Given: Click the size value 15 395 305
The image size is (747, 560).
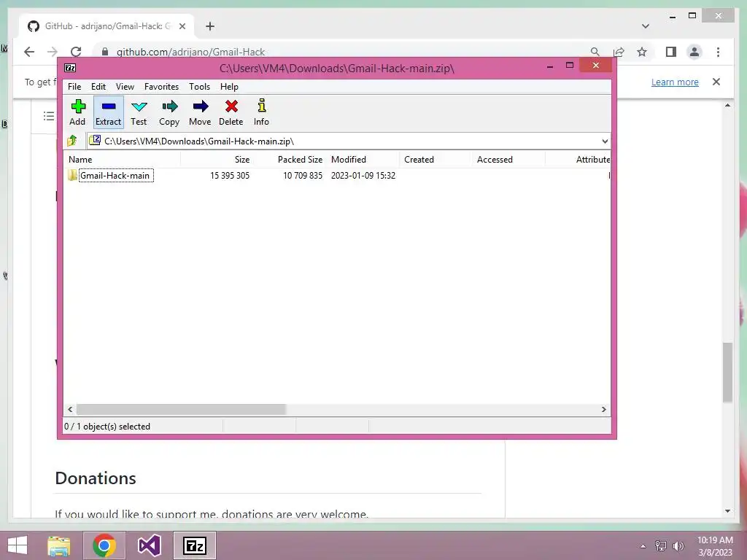Looking at the screenshot, I should 230,175.
